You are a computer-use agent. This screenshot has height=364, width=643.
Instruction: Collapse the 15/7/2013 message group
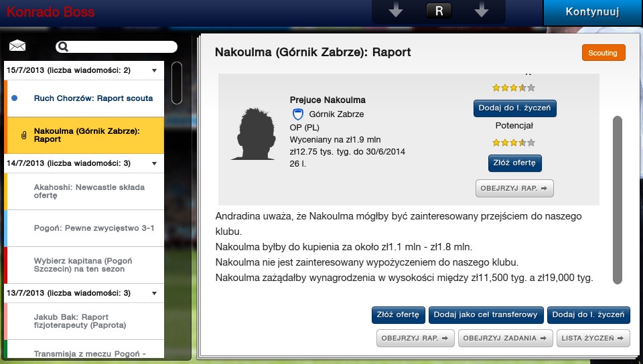coord(154,70)
